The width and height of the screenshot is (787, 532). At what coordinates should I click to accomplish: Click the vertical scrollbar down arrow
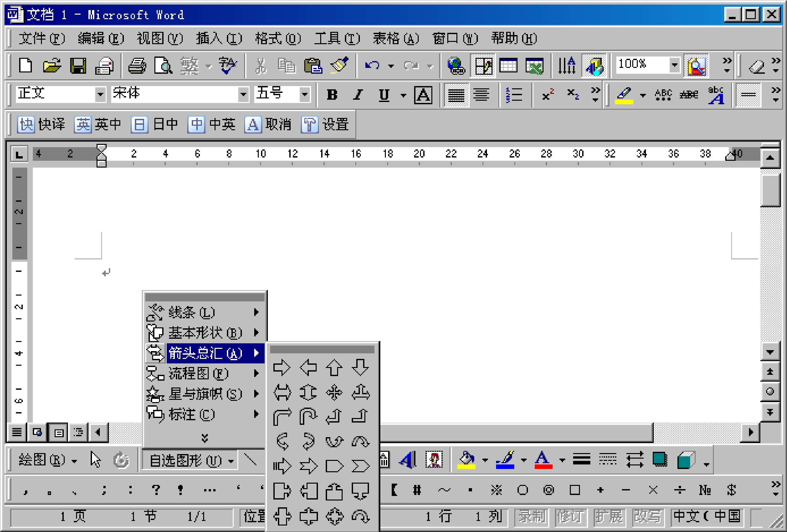770,352
